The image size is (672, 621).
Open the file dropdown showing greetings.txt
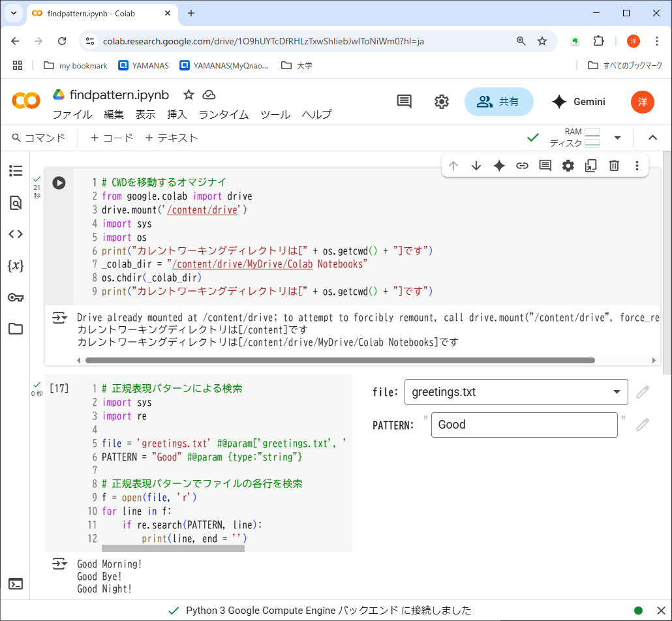(x=516, y=392)
